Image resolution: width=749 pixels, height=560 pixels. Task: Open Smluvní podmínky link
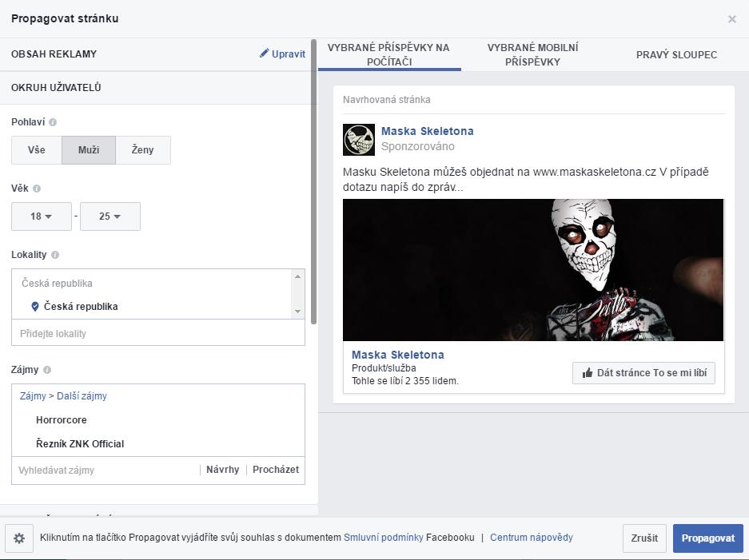click(x=384, y=538)
